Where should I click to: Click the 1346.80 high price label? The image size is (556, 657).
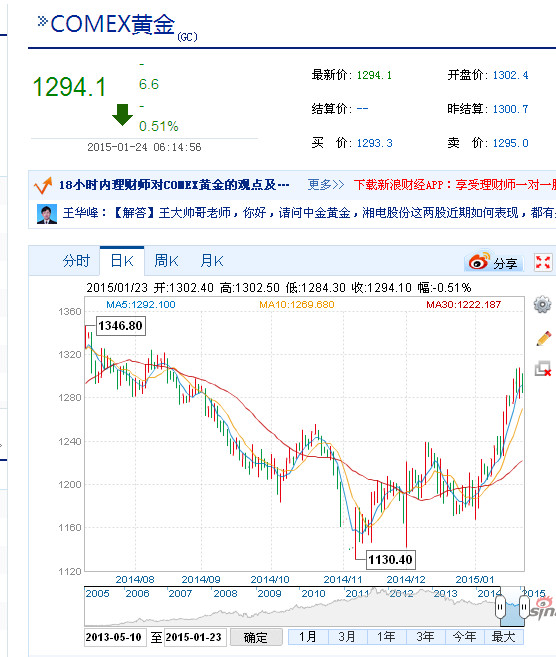point(121,326)
